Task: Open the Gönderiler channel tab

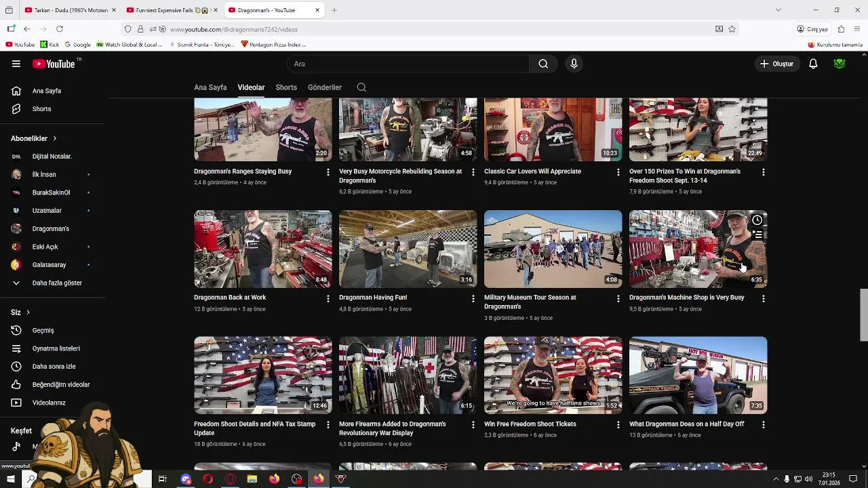Action: coord(325,87)
